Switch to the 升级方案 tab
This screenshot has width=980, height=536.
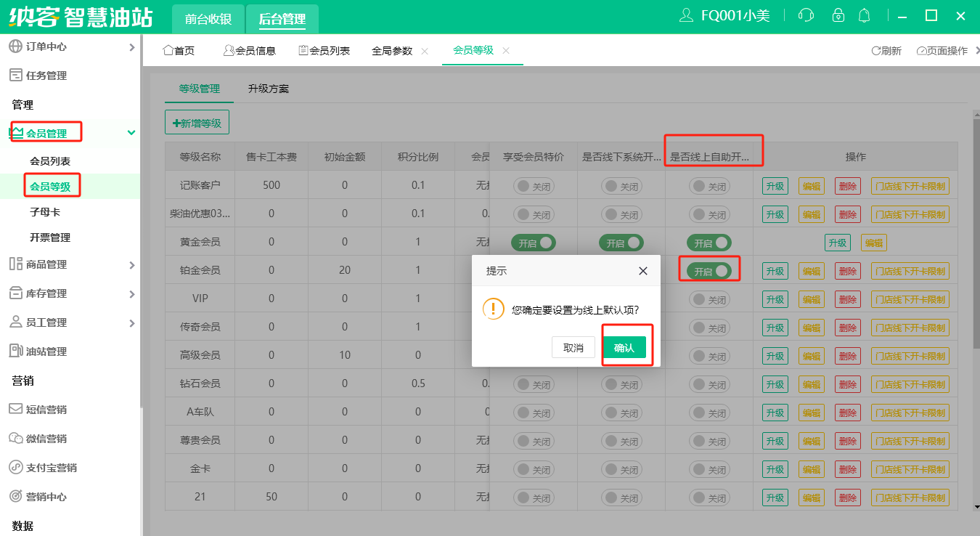268,89
